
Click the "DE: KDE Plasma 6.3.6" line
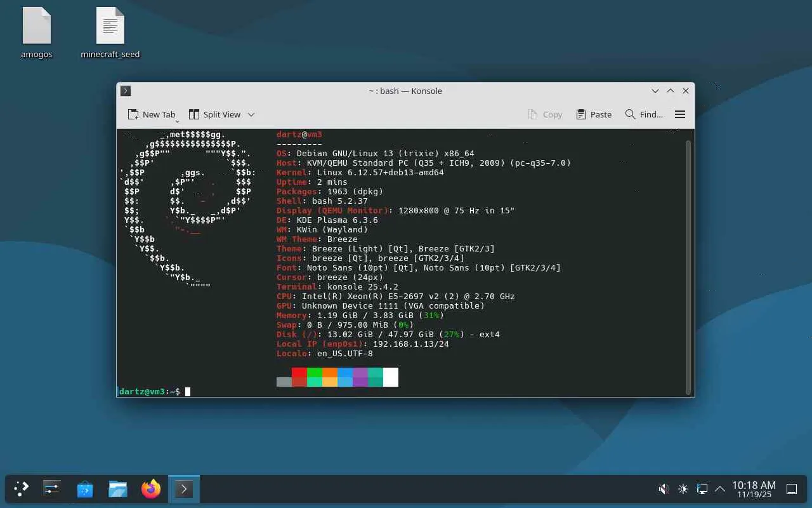tap(327, 220)
